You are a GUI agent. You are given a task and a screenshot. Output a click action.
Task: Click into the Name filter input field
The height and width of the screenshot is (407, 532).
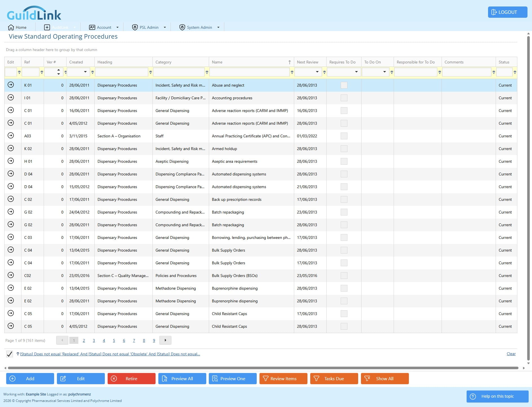(x=249, y=72)
